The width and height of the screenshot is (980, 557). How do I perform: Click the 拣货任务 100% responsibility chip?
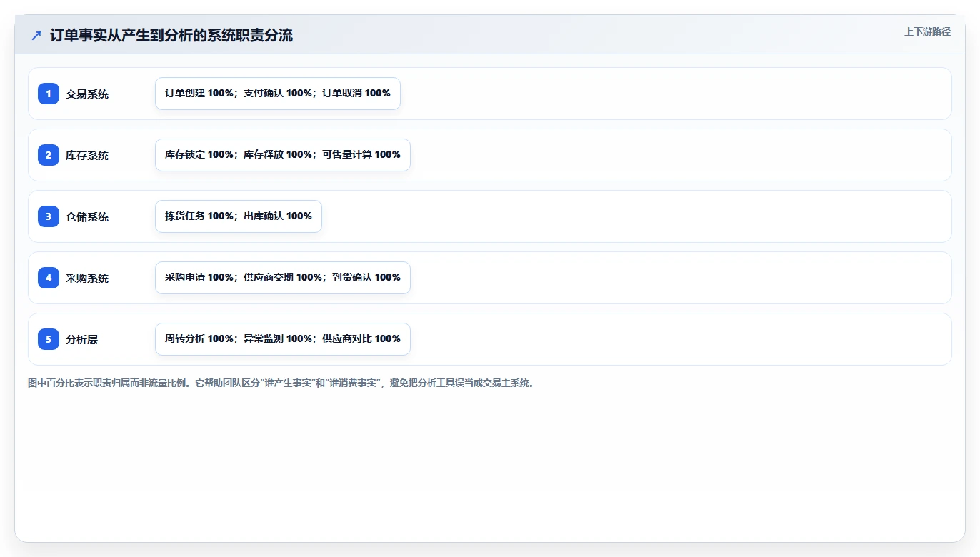tap(239, 216)
